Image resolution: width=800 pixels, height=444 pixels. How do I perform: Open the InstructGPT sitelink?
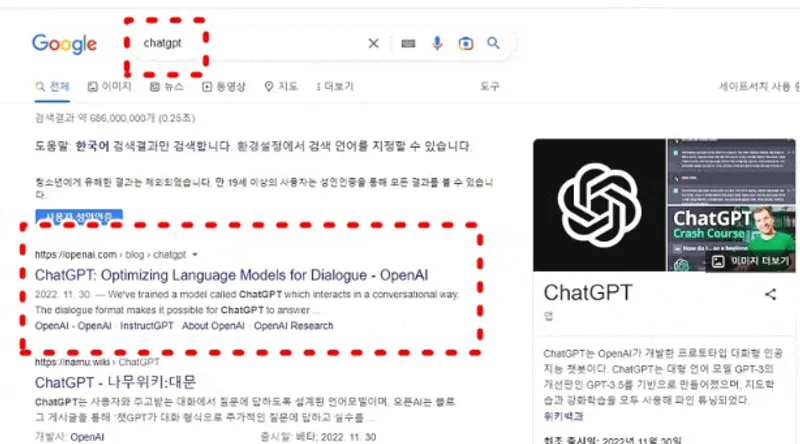[146, 326]
